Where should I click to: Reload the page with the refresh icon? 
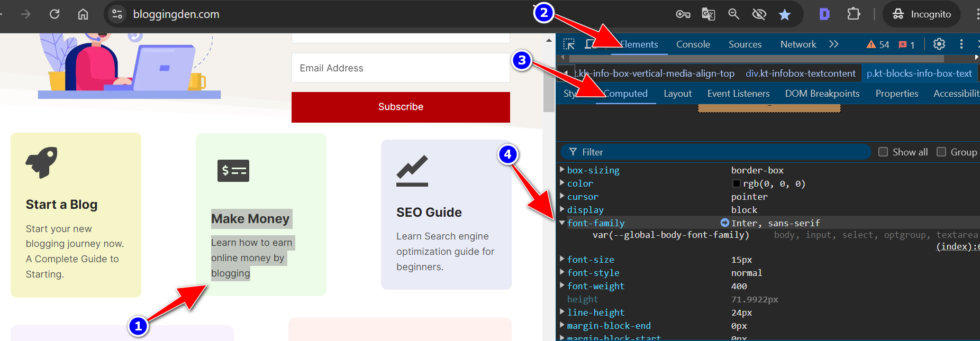point(55,14)
